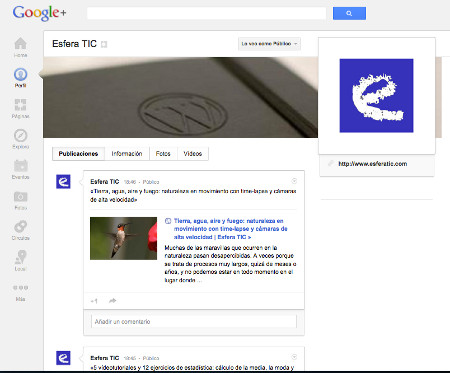The width and height of the screenshot is (450, 373).
Task: Open the Páginas sidebar icon
Action: (20, 105)
